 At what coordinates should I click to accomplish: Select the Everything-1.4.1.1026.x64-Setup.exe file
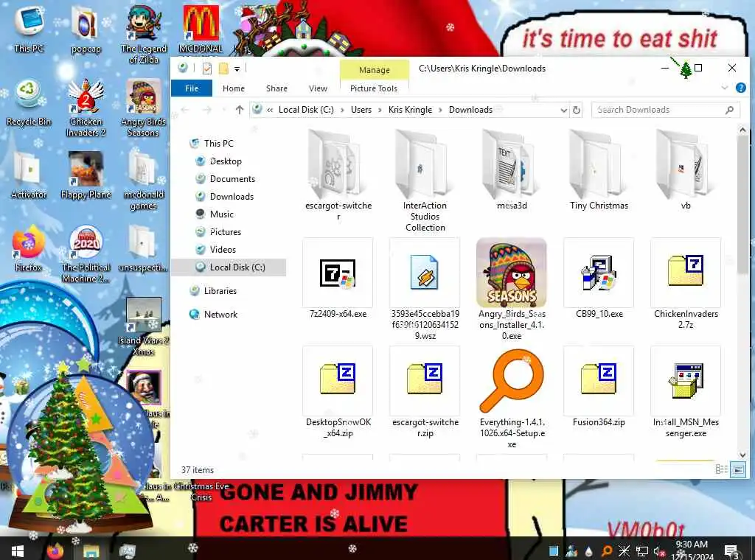pos(512,397)
